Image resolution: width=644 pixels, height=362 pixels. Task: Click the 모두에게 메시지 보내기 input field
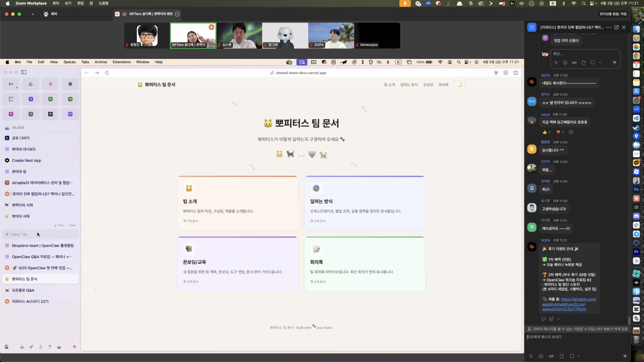coord(575,337)
